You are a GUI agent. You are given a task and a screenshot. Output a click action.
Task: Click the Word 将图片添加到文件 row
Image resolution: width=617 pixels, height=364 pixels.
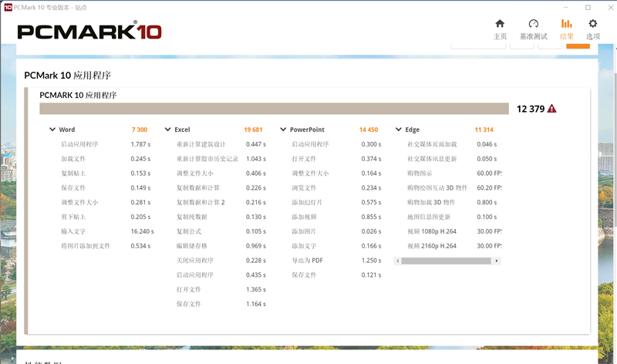pos(106,246)
